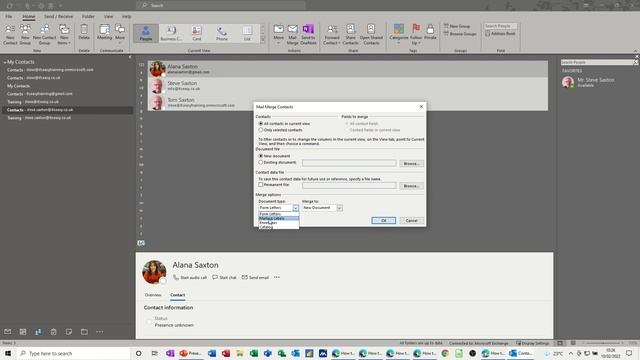Image resolution: width=640 pixels, height=360 pixels.
Task: Click OK in Mail Merge Contacts dialog
Action: (384, 220)
